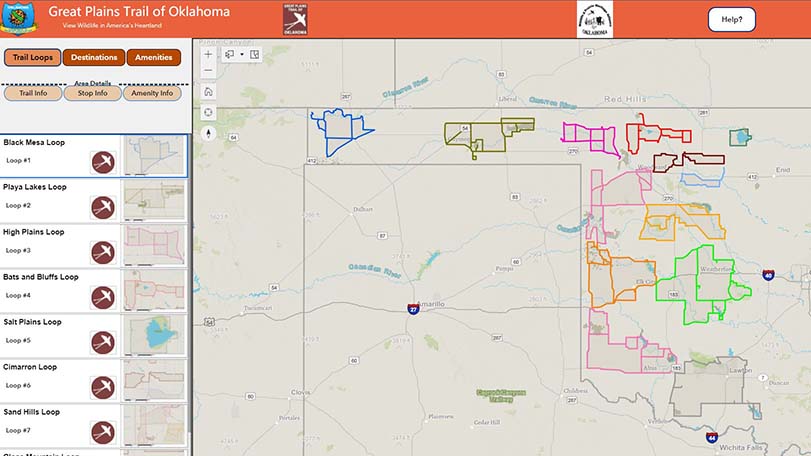Switch to the Trail Loops tab

(x=32, y=57)
